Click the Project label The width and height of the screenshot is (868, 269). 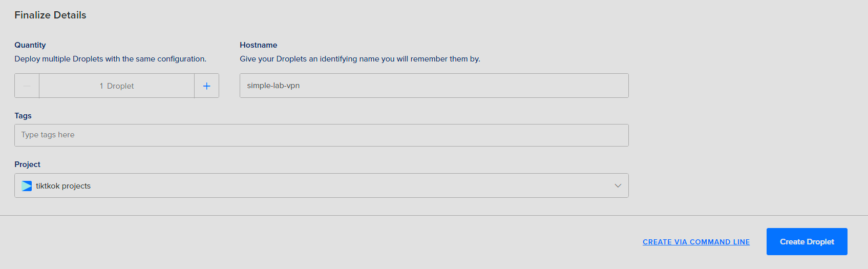pyautogui.click(x=27, y=164)
